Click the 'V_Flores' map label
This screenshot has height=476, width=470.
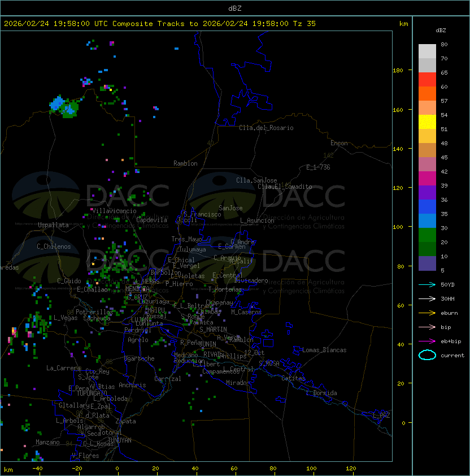[x=85, y=456]
